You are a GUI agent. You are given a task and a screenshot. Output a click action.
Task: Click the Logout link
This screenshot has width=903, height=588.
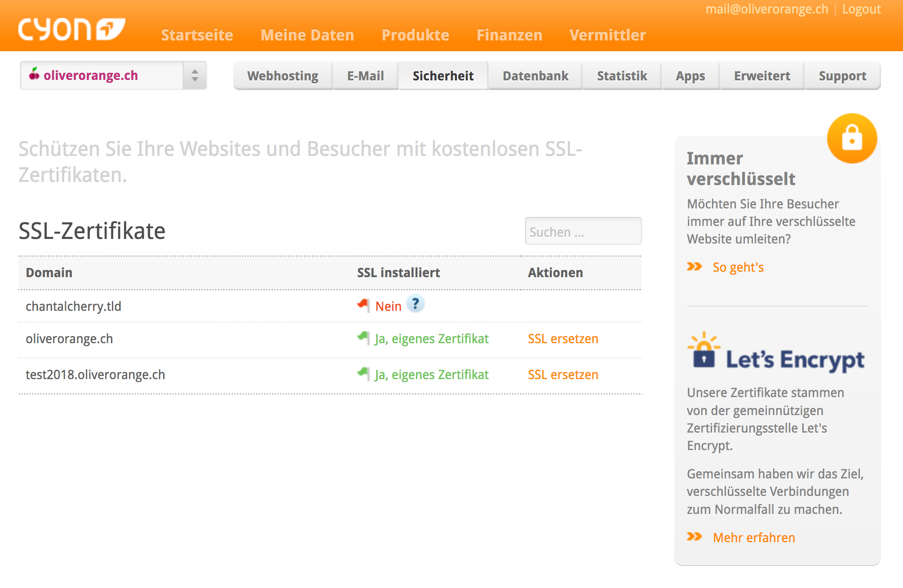point(861,9)
